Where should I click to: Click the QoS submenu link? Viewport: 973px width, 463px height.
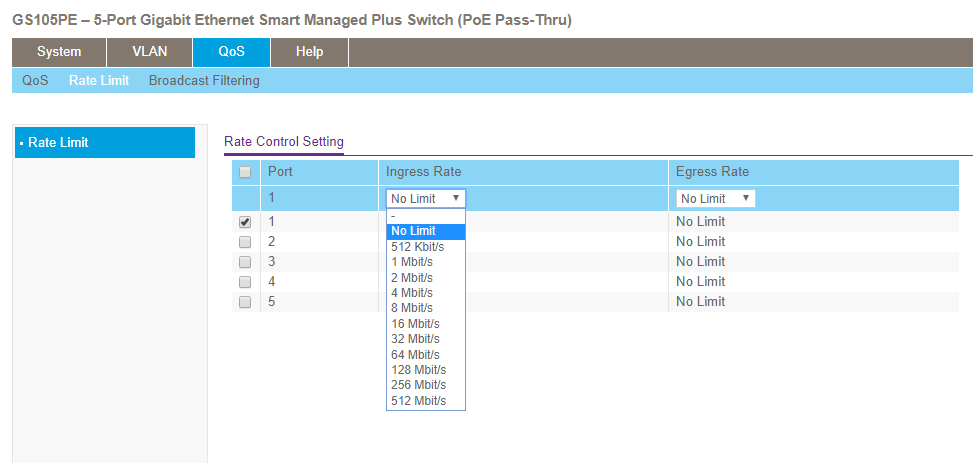tap(35, 81)
